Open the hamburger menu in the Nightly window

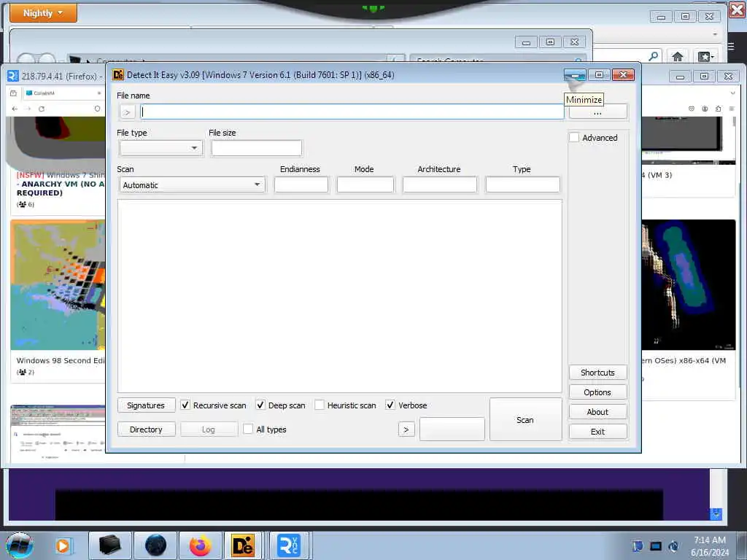731,46
